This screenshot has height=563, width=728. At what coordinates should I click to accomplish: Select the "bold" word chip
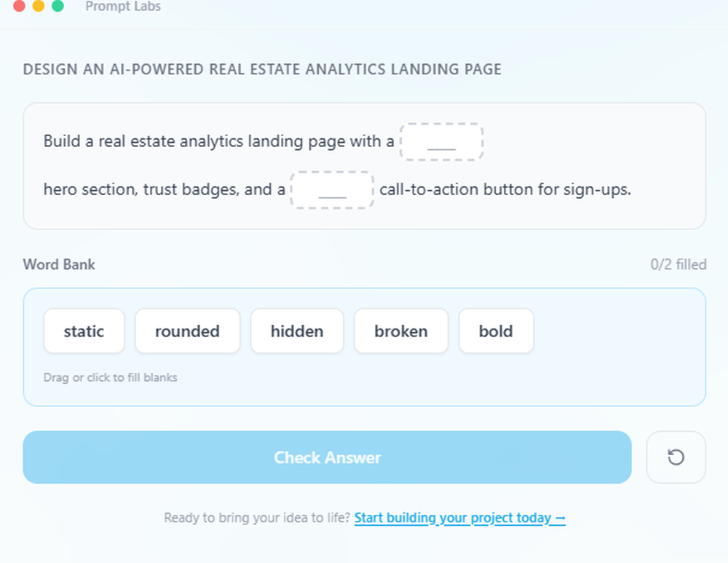coord(496,331)
